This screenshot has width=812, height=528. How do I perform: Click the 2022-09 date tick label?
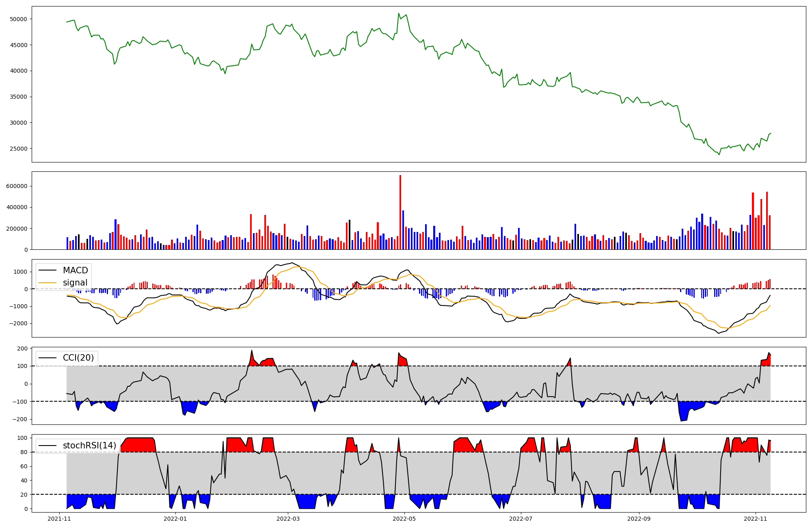(x=639, y=519)
